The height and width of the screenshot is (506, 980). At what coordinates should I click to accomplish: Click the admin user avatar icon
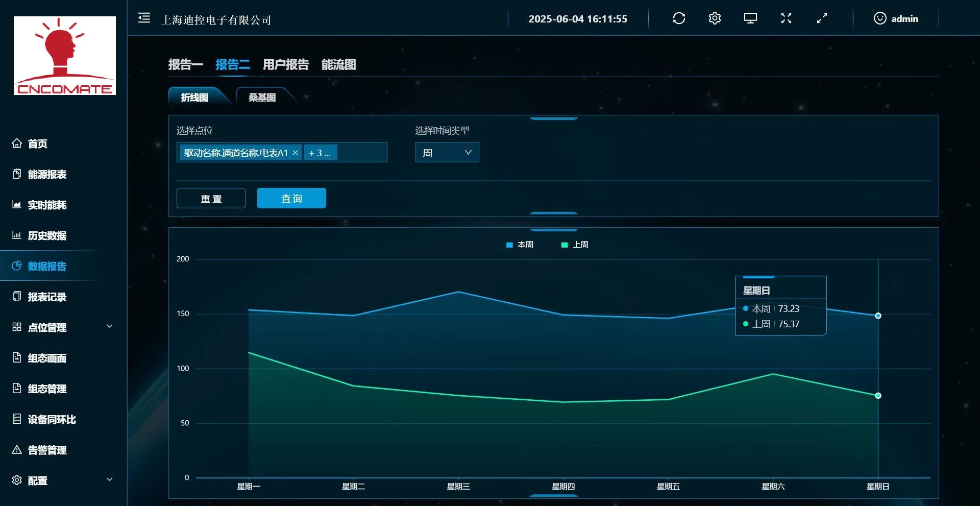[880, 18]
